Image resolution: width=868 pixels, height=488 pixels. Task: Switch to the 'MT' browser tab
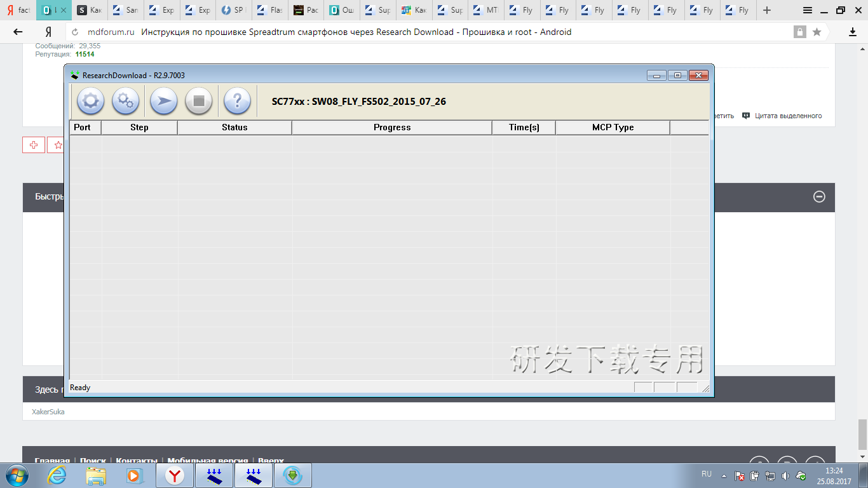click(x=487, y=10)
